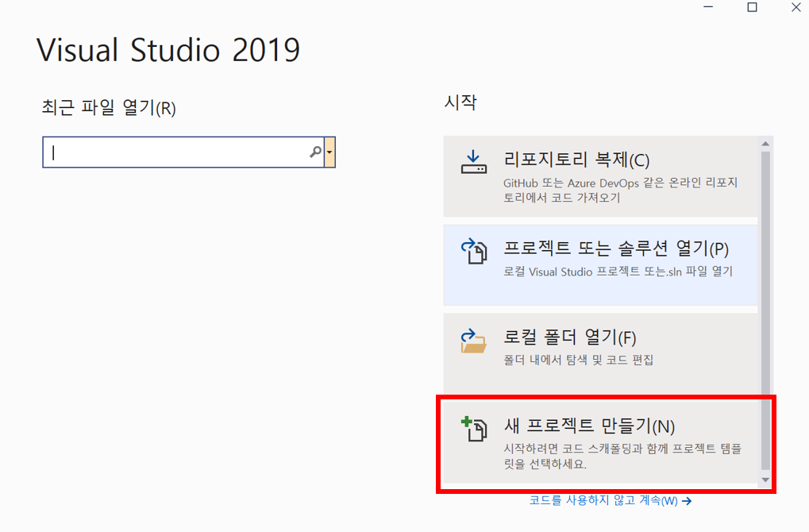Viewport: 809px width, 532px height.
Task: Click the arrow icon after 계속(W) link
Action: click(x=687, y=501)
